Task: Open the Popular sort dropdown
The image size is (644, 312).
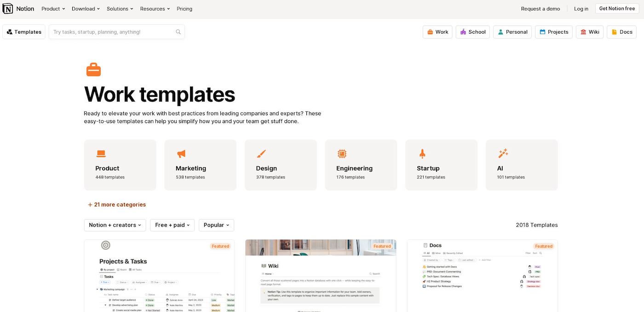Action: pyautogui.click(x=216, y=225)
